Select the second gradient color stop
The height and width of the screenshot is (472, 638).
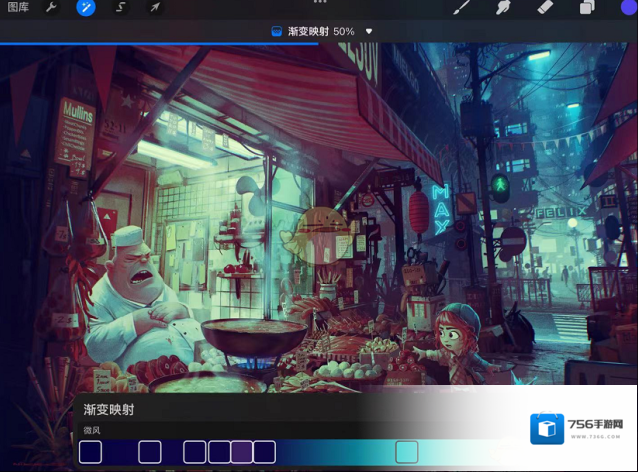tap(149, 452)
